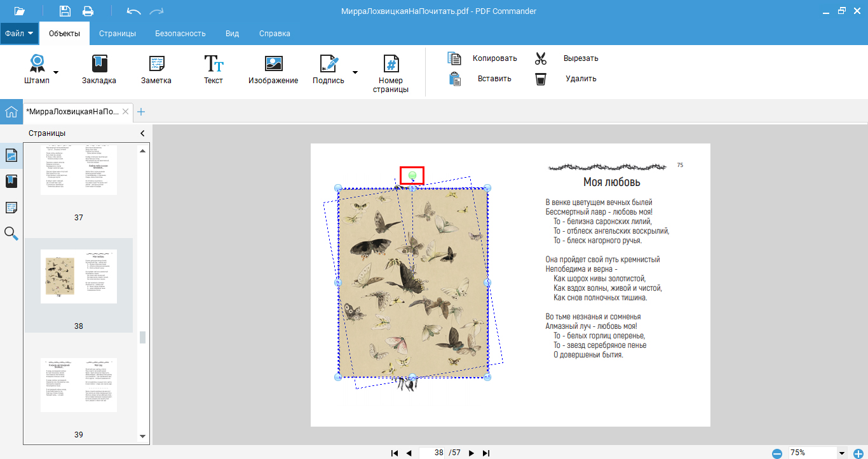Image resolution: width=868 pixels, height=459 pixels.
Task: Open the search sidebar panel
Action: [x=11, y=233]
